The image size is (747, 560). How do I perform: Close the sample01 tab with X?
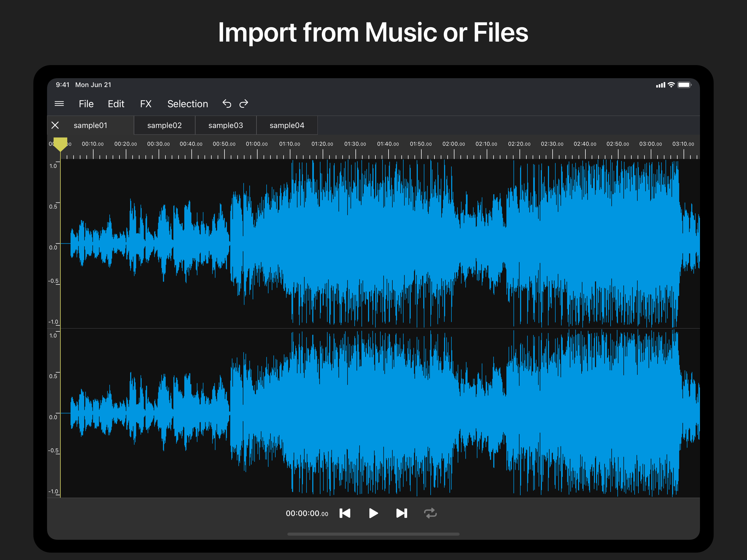pos(55,125)
